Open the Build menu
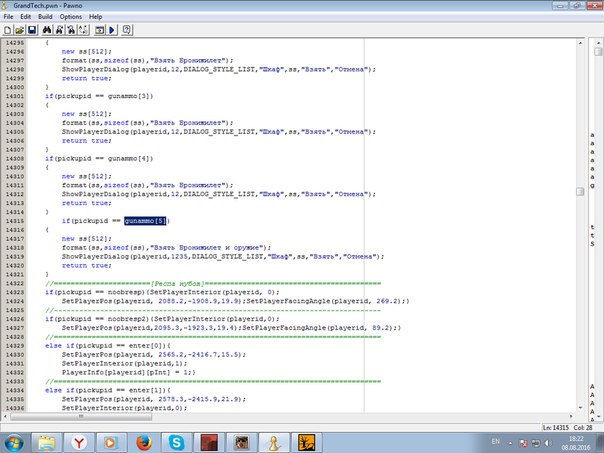 click(45, 17)
